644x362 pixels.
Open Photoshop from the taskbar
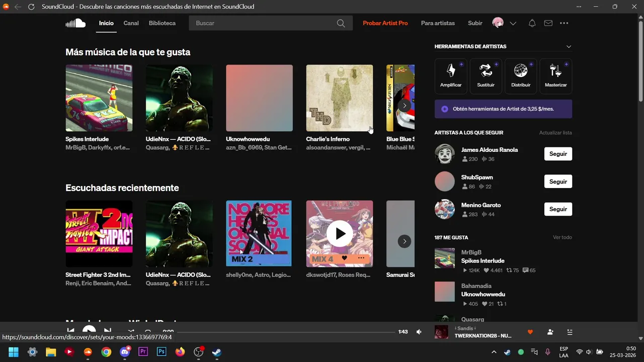[x=162, y=352]
